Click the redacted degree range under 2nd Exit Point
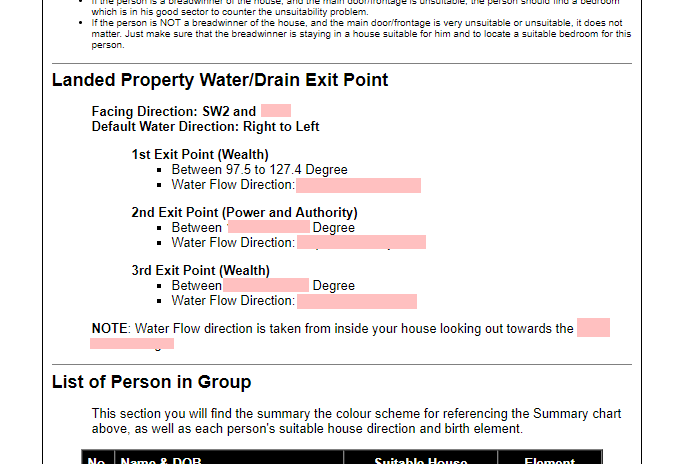The height and width of the screenshot is (464, 678). 268,227
